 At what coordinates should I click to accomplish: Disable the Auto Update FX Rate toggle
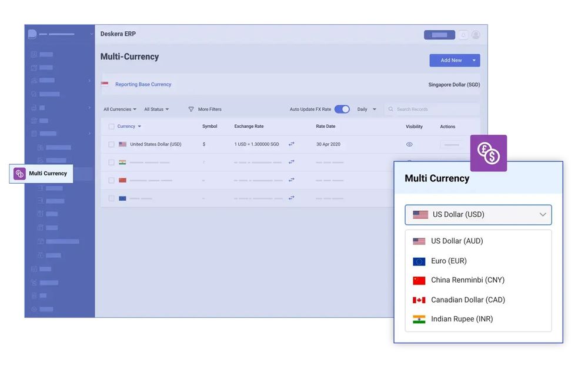[342, 109]
